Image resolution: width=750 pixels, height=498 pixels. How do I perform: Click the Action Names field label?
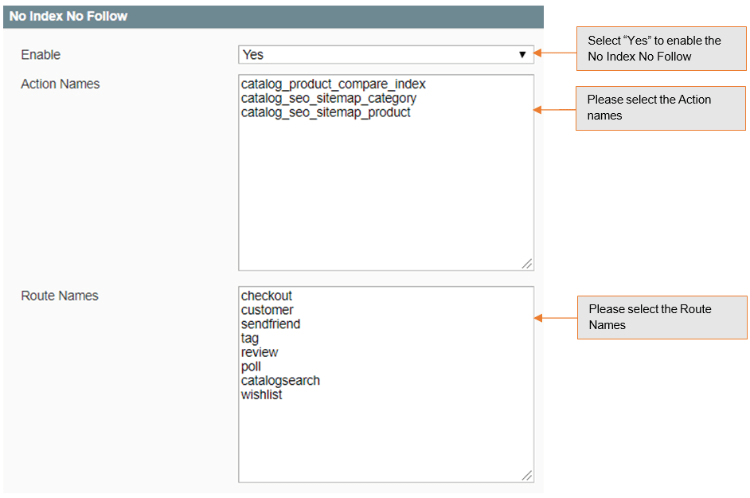point(60,84)
